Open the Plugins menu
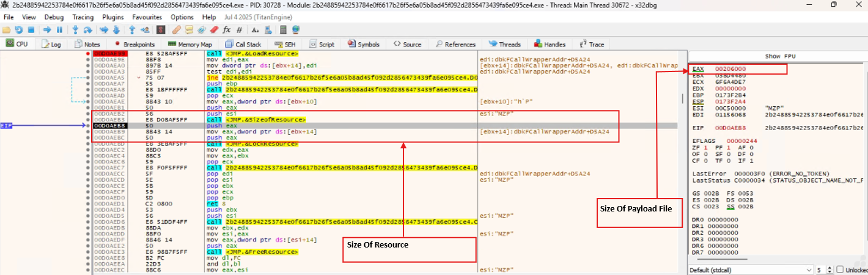This screenshot has width=868, height=275. [x=112, y=17]
